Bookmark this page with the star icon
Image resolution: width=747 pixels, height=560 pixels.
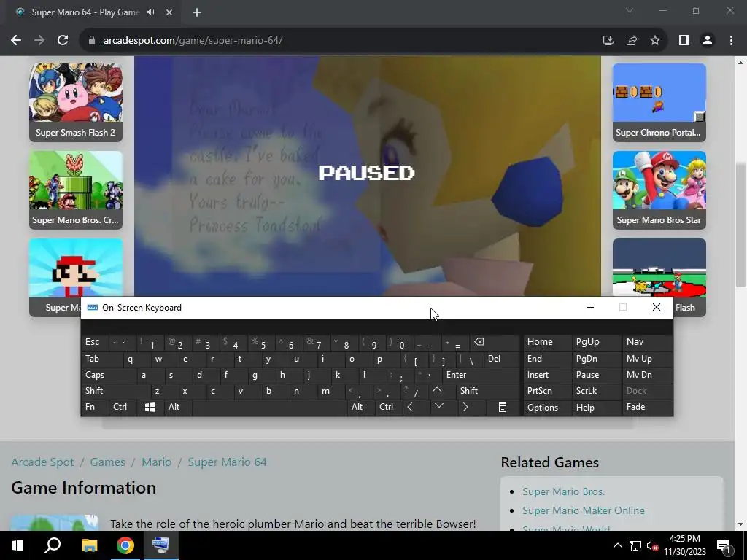(655, 41)
